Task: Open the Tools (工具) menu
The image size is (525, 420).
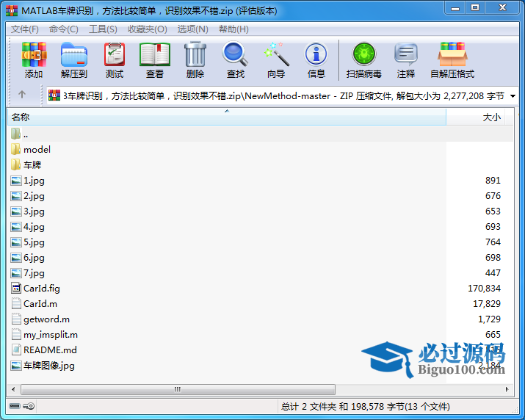Action: [103, 29]
